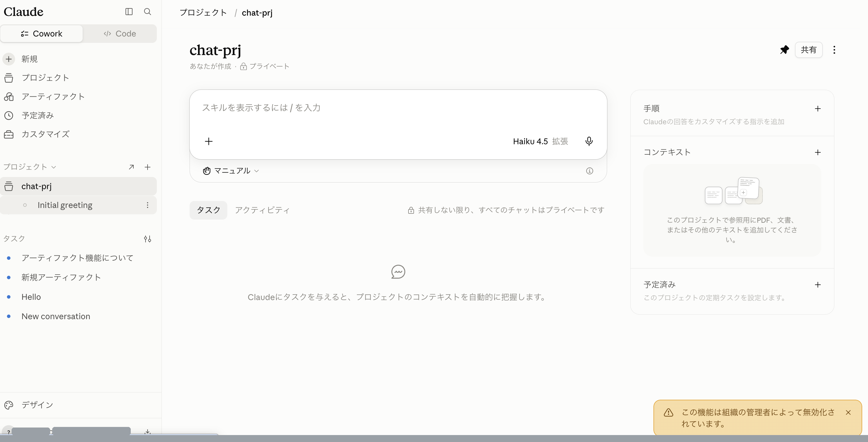Add a new project with the sidebar plus icon

click(x=148, y=167)
